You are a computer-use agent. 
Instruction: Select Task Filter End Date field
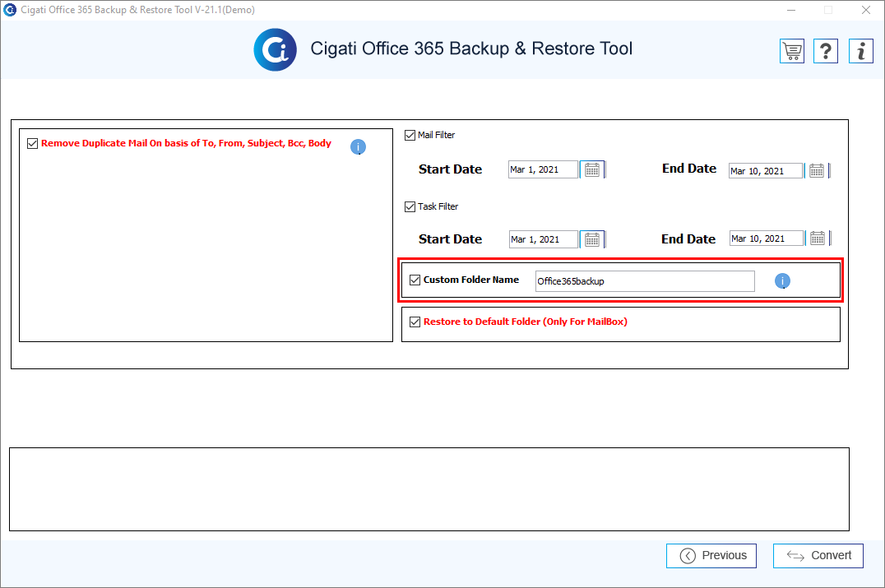coord(766,238)
